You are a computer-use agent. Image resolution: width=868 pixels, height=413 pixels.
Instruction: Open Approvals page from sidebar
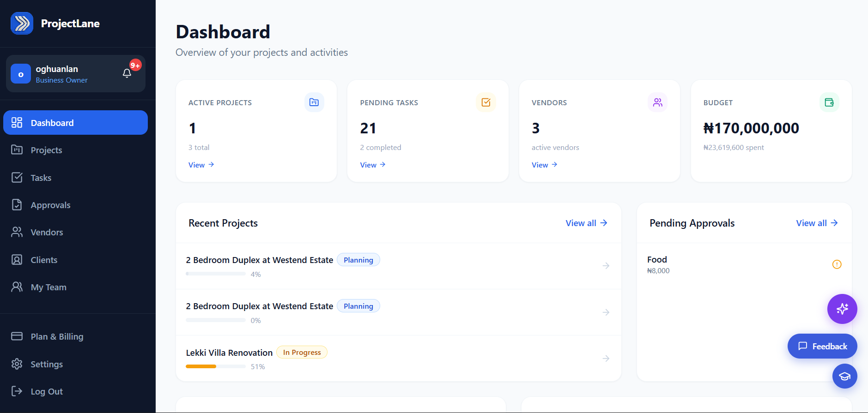tap(75, 205)
